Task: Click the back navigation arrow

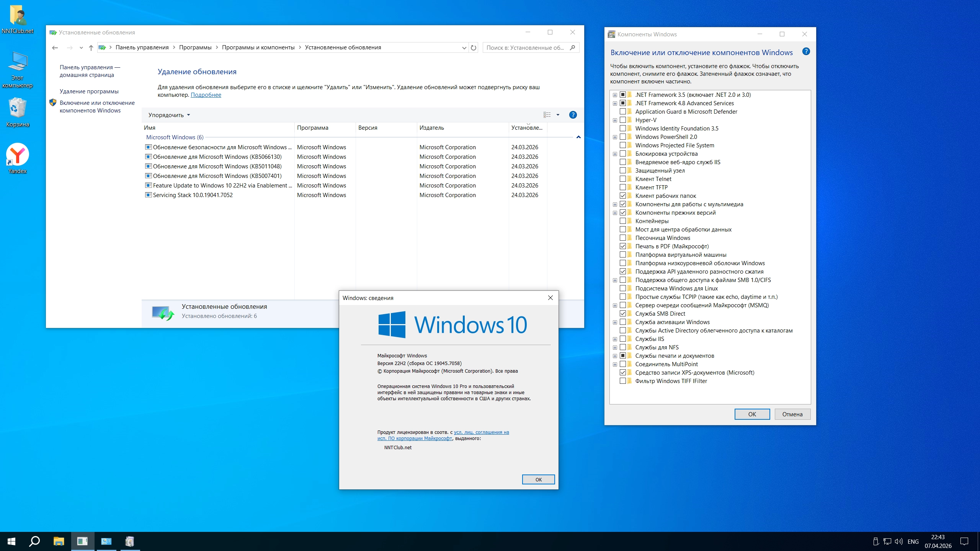Action: 55,48
